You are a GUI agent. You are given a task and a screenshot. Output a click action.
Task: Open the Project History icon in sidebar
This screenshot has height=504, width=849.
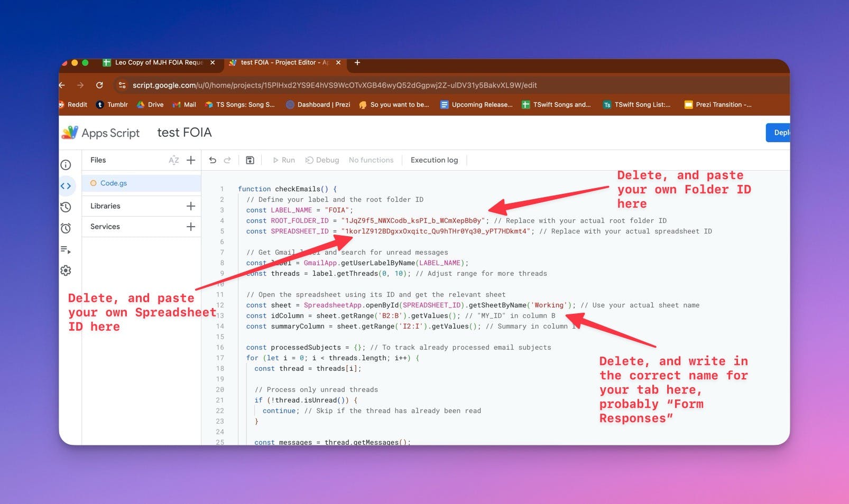tap(66, 207)
